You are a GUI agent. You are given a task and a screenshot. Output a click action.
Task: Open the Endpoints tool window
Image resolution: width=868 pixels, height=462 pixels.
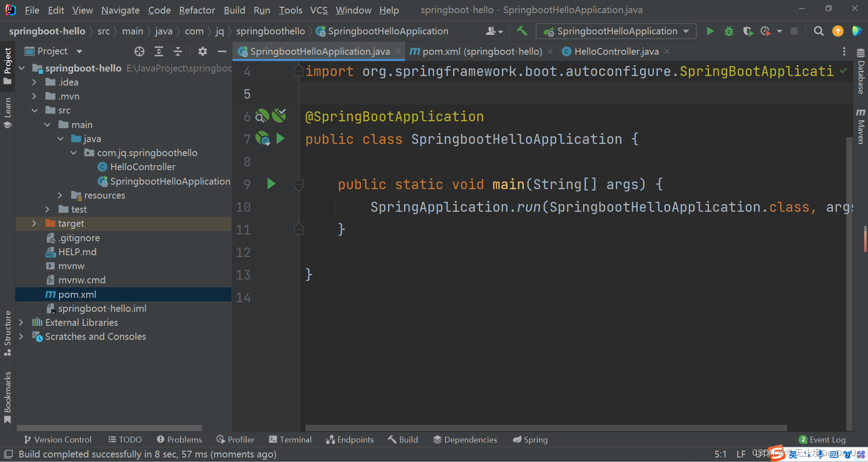350,439
